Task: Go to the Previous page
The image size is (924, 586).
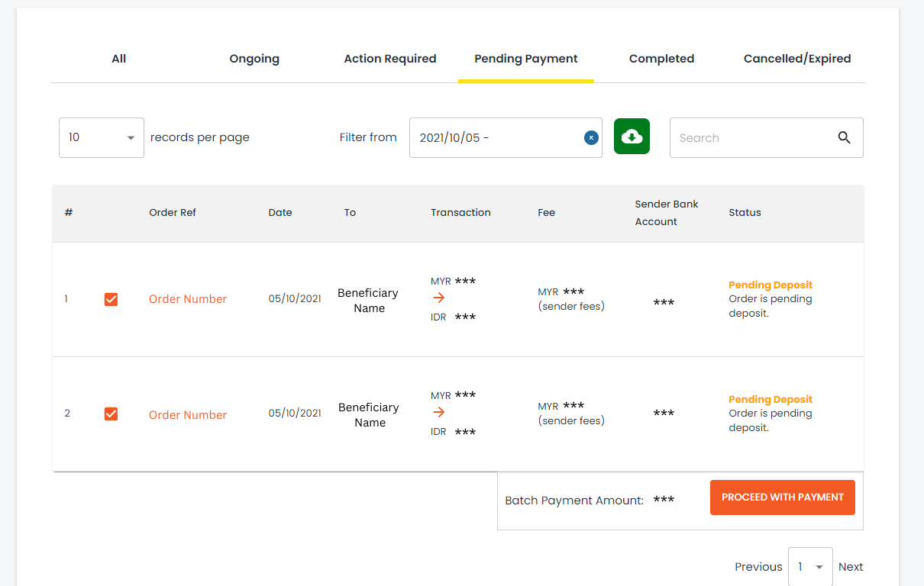Action: pos(758,567)
